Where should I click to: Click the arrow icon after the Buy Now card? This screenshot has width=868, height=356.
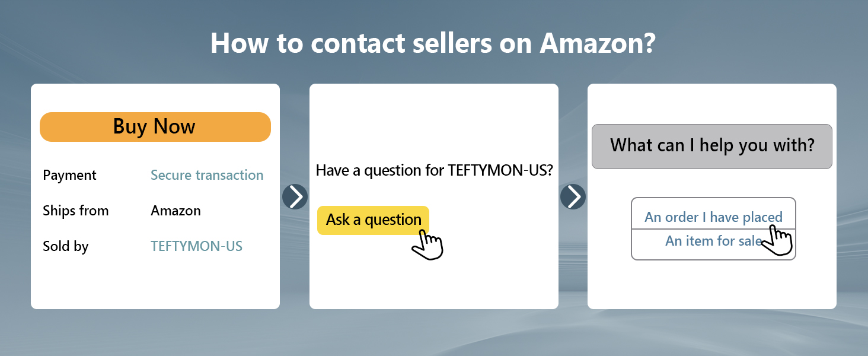[x=295, y=196]
